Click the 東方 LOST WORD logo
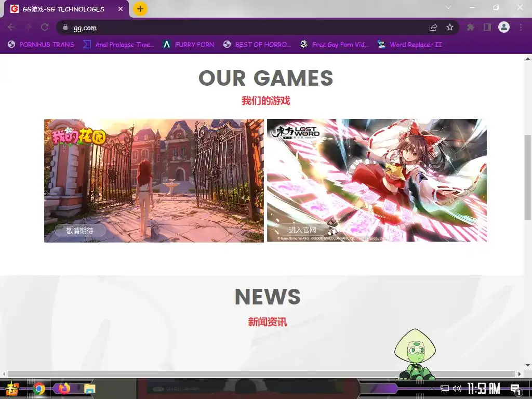532x399 pixels. 295,132
